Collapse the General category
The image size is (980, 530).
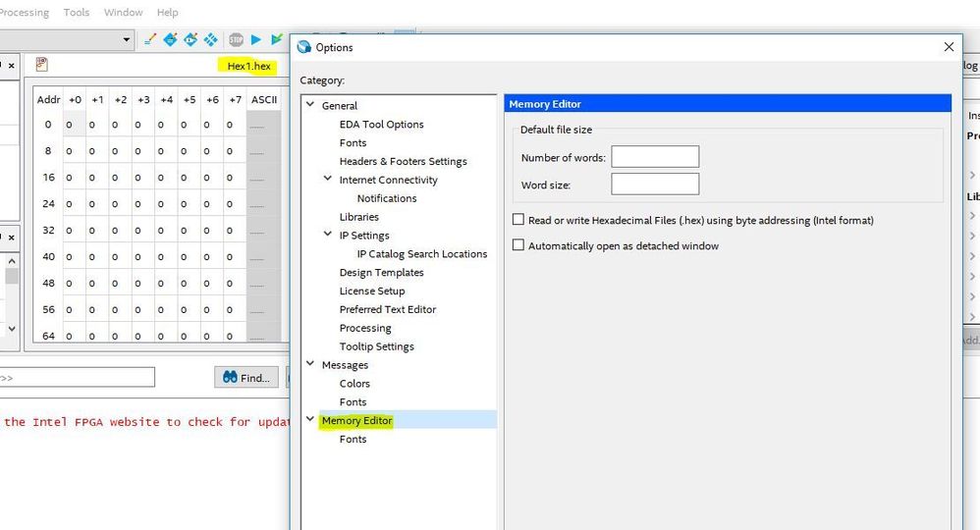click(310, 104)
